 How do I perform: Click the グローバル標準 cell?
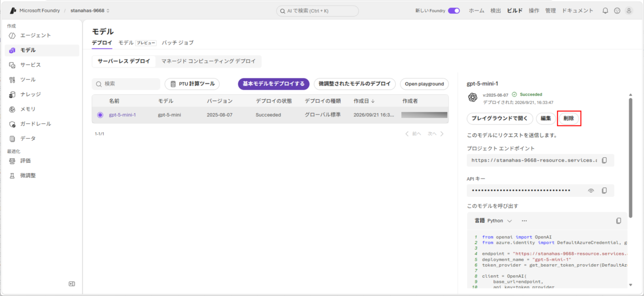tap(322, 115)
